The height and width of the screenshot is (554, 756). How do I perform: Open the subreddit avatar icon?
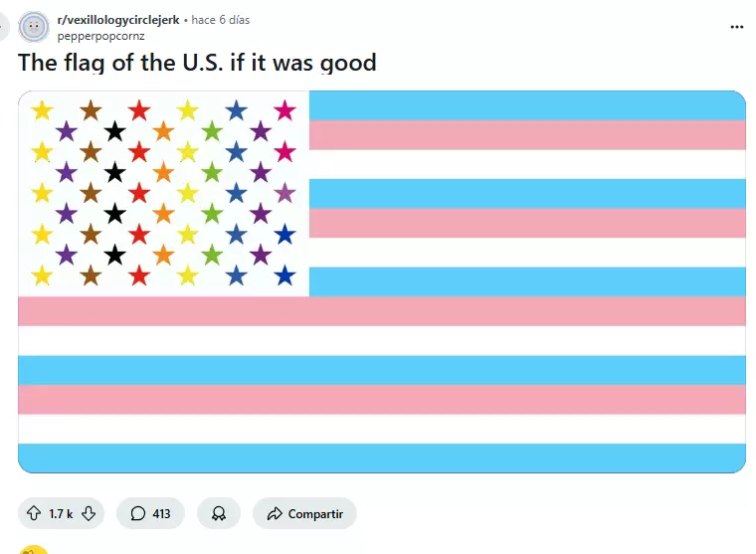click(34, 26)
